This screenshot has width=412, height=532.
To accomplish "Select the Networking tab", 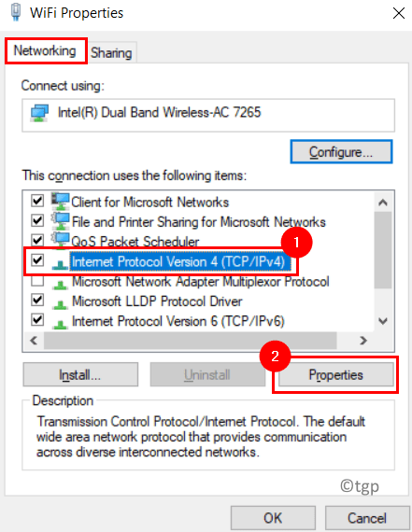I will 45,51.
